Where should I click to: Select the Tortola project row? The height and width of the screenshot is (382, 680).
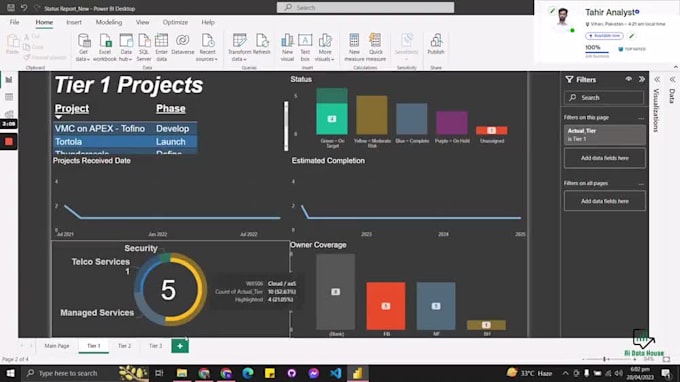(125, 142)
